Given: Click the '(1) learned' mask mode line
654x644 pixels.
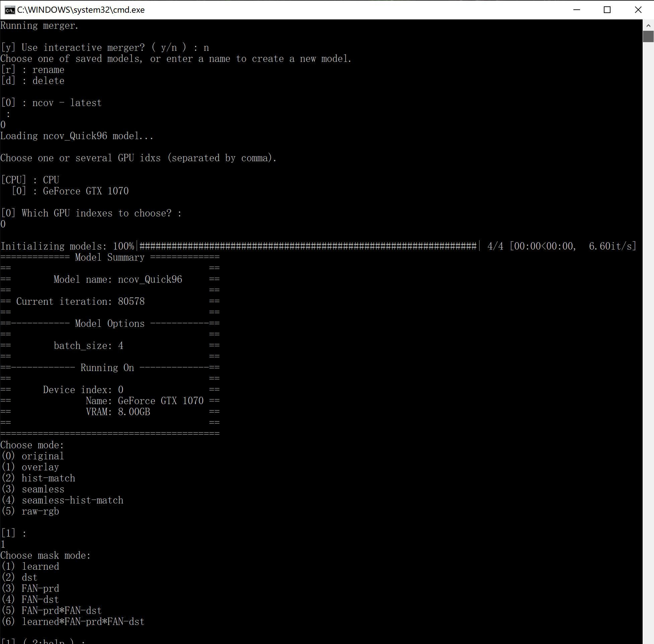Looking at the screenshot, I should 30,566.
